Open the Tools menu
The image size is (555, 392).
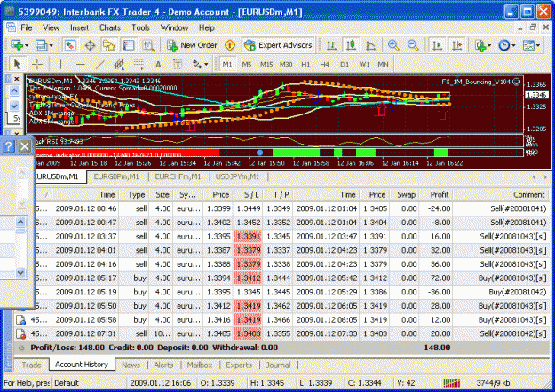(140, 27)
